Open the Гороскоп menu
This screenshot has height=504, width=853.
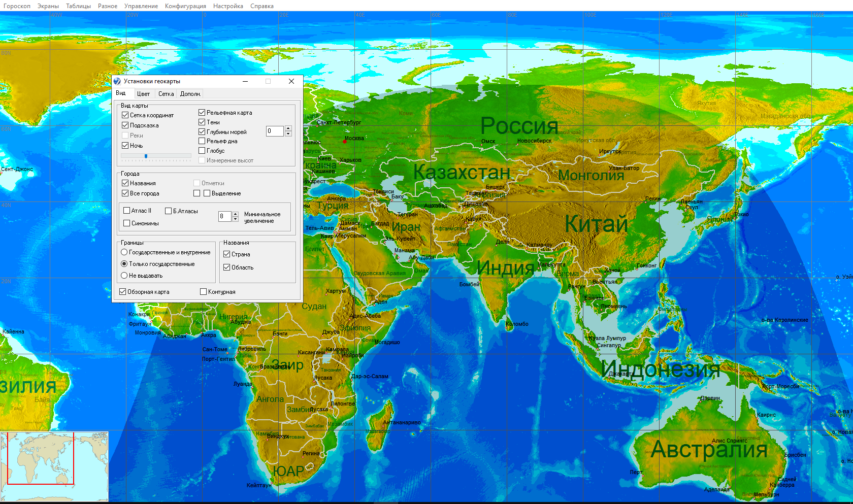17,6
